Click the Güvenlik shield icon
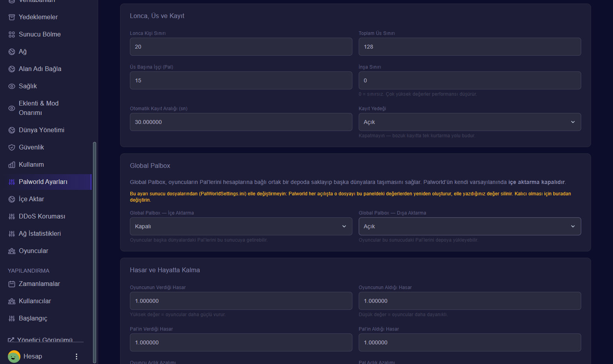This screenshot has width=613, height=364. tap(12, 147)
